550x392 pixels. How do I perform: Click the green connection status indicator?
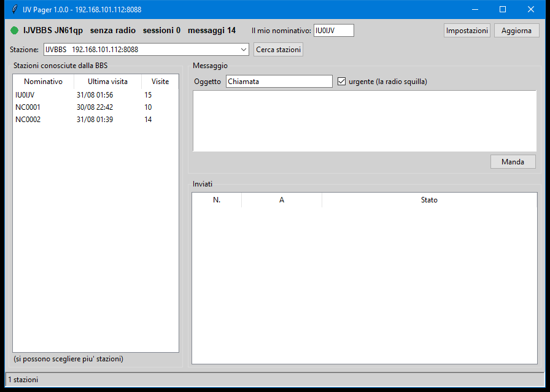click(14, 31)
